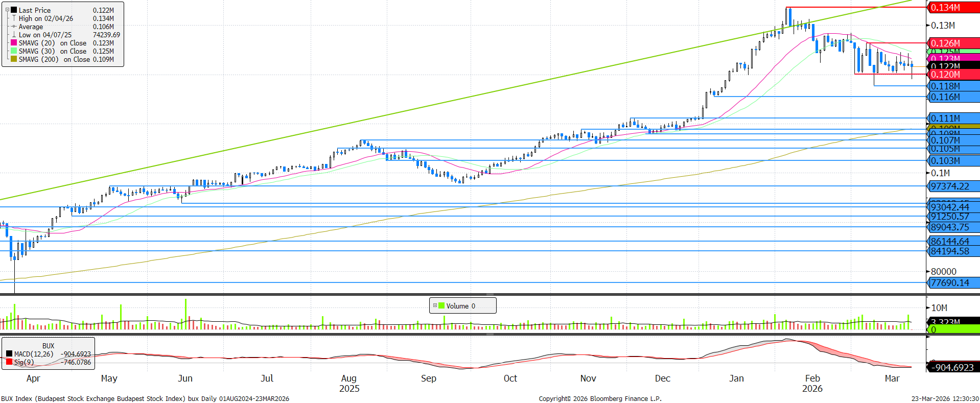Collapse the Last Price legend tree
980x403 pixels.
pos(7,10)
